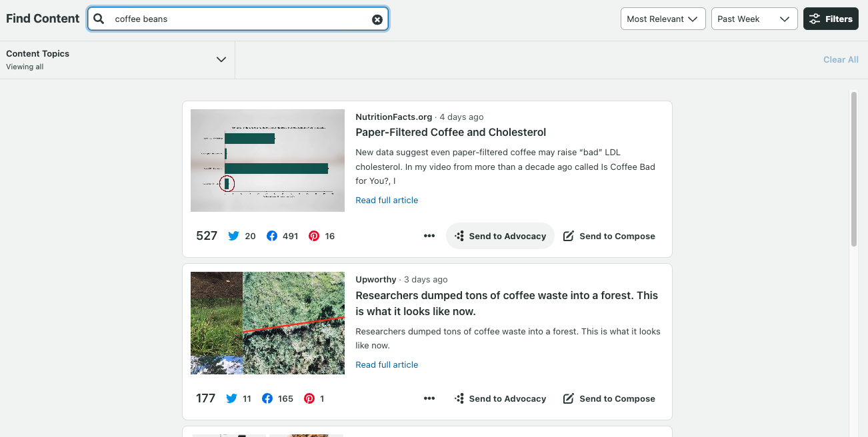Focus the coffee beans search field
The width and height of the screenshot is (868, 437).
[238, 19]
